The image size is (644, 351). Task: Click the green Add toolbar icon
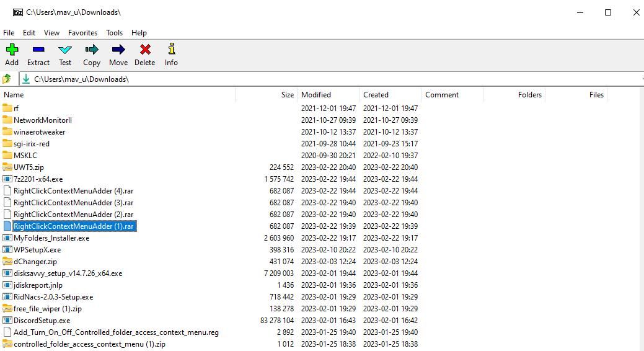pyautogui.click(x=12, y=50)
